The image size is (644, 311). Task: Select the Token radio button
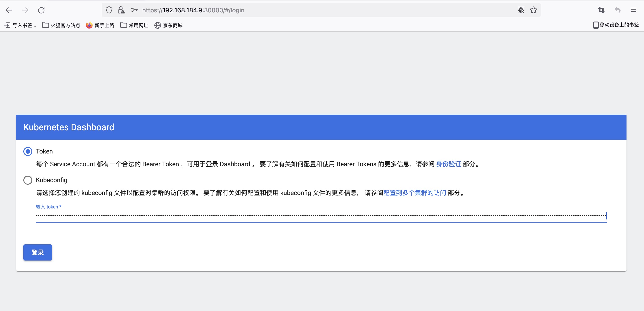28,151
